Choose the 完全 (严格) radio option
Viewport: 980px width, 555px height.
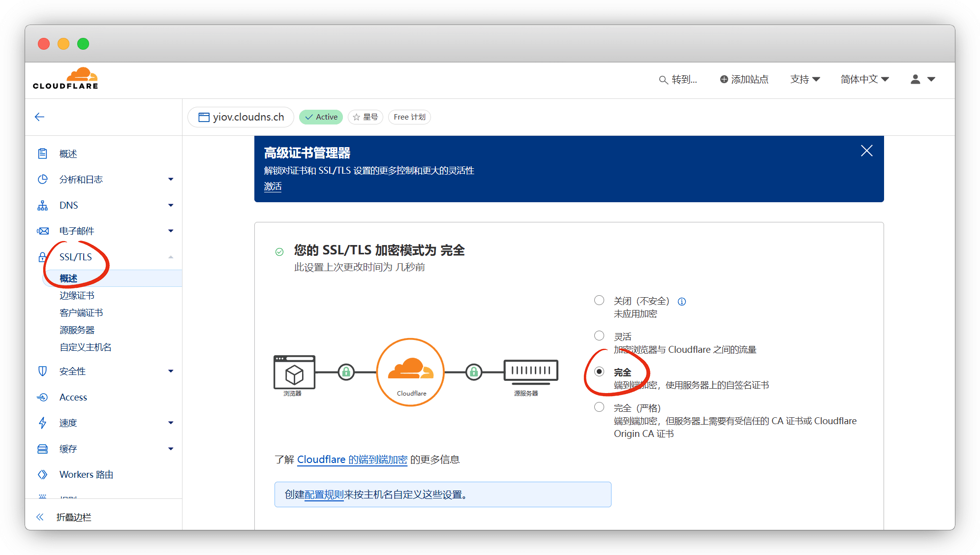[x=599, y=407]
